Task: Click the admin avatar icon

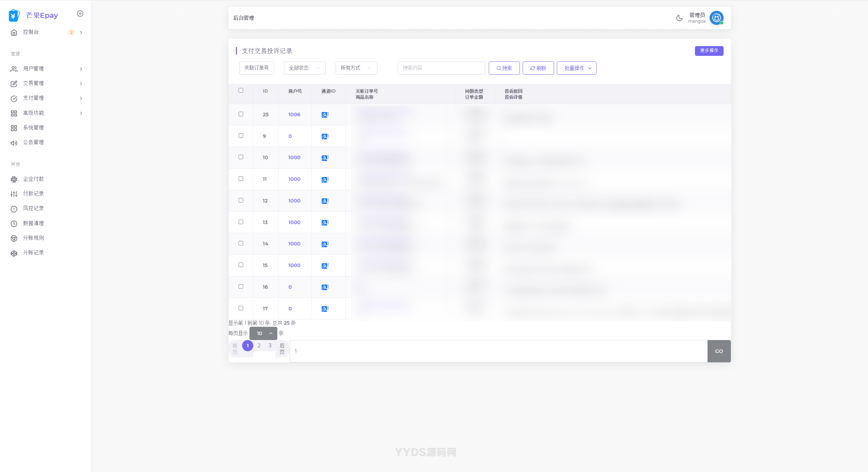Action: [x=716, y=18]
